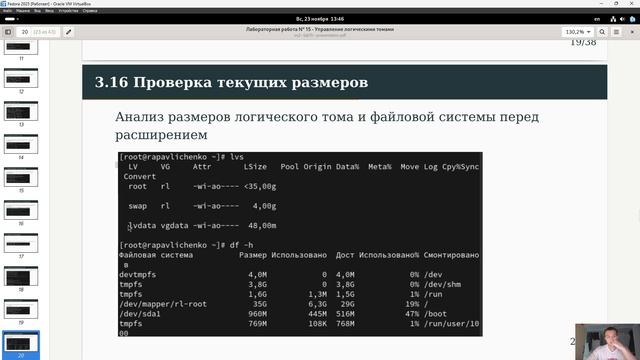Open the system power menu icon
The width and height of the screenshot is (640, 360).
[x=633, y=19]
